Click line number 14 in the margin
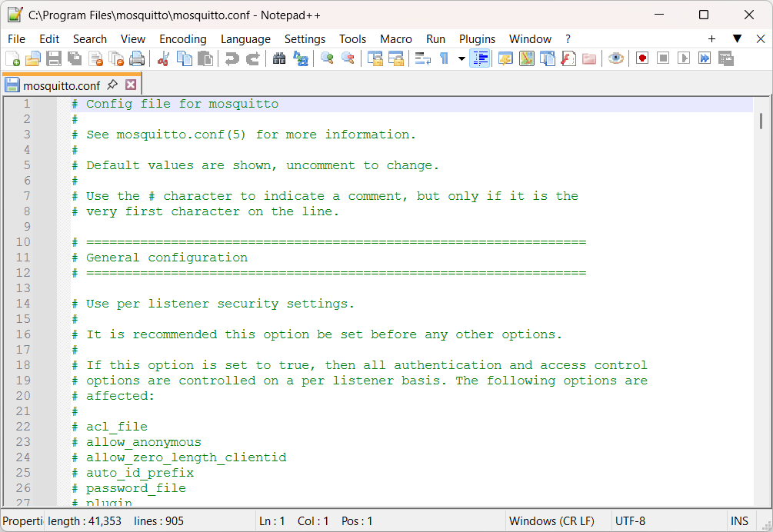Screen dimensions: 773x532 23,304
